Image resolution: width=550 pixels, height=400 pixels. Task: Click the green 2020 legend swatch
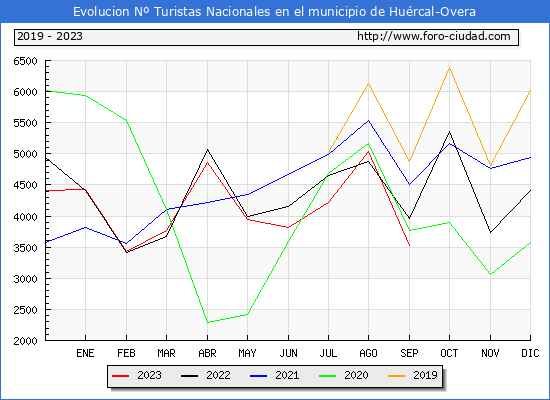pos(327,376)
